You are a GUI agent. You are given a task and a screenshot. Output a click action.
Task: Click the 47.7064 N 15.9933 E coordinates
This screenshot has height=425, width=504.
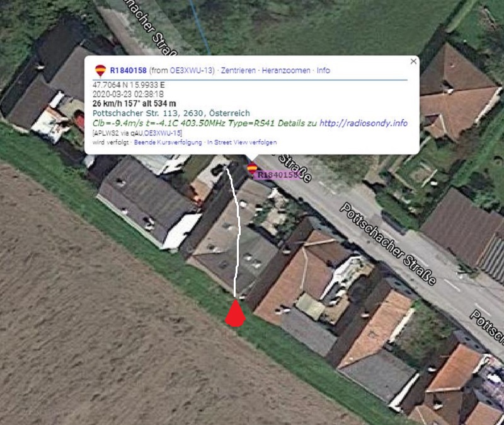pyautogui.click(x=129, y=85)
